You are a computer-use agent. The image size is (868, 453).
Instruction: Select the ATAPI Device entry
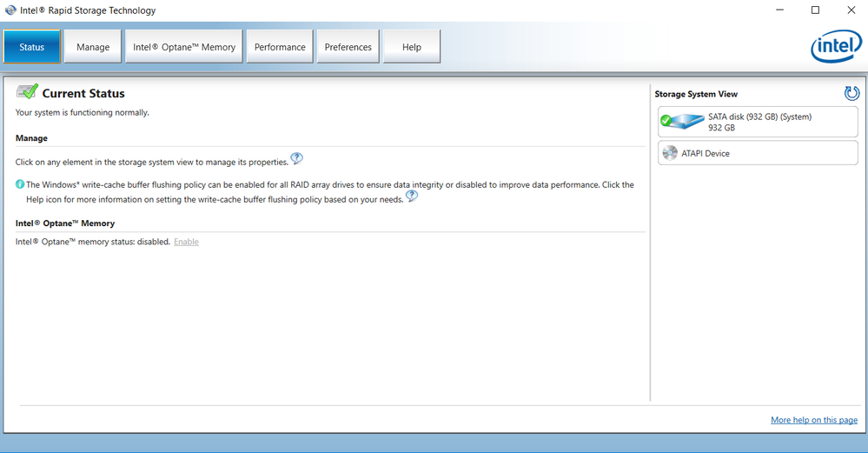tap(758, 153)
